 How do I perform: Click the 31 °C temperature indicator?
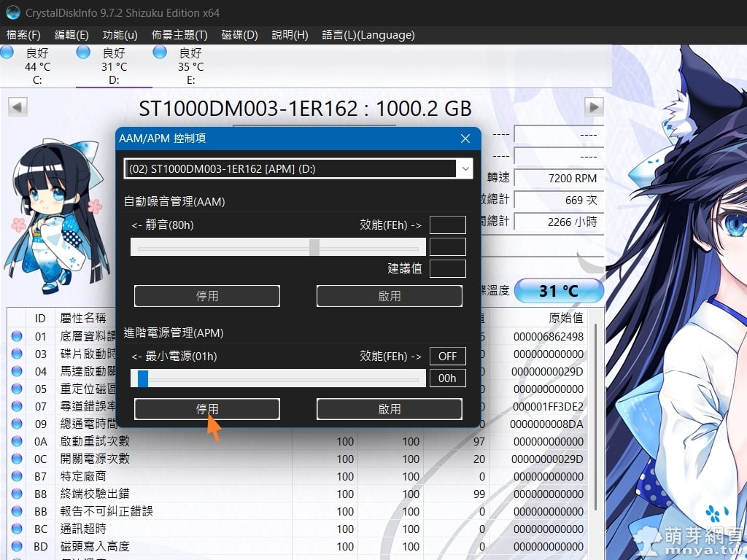tap(559, 291)
